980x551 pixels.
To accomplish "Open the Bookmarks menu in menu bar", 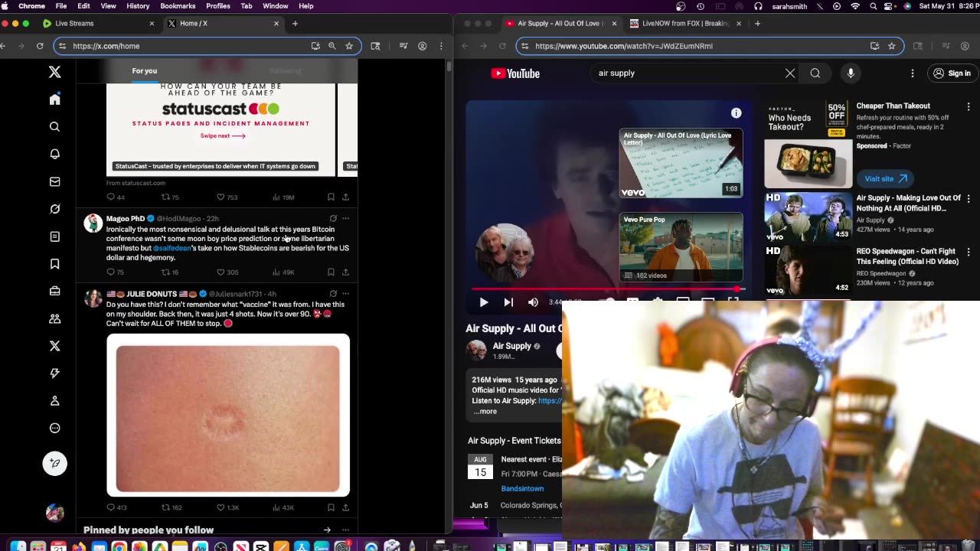I will [178, 6].
